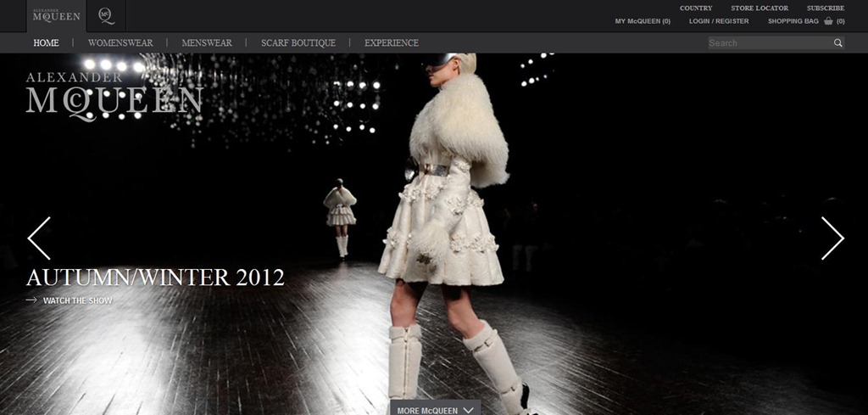Image resolution: width=868 pixels, height=415 pixels.
Task: Click the magnifying glass search icon
Action: 838,42
